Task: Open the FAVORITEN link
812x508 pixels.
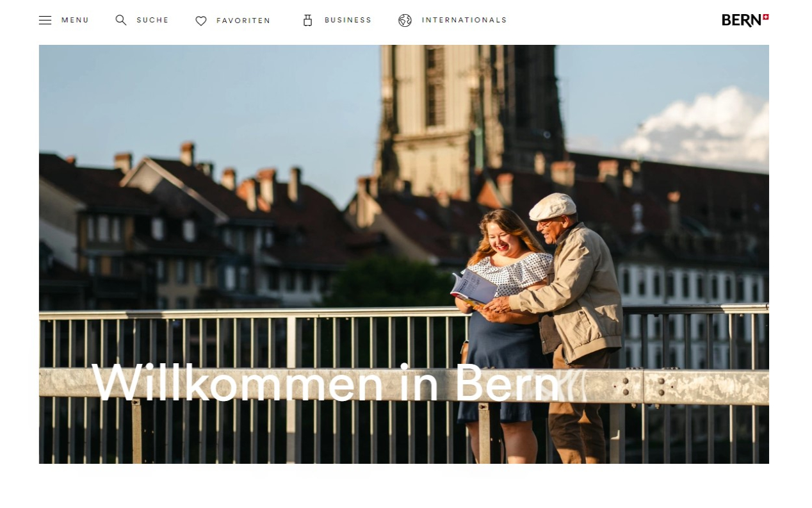Action: point(243,20)
